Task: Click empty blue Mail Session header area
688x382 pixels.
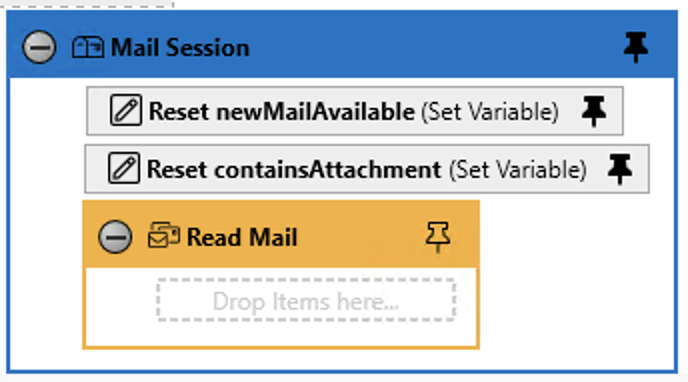Action: [434, 46]
